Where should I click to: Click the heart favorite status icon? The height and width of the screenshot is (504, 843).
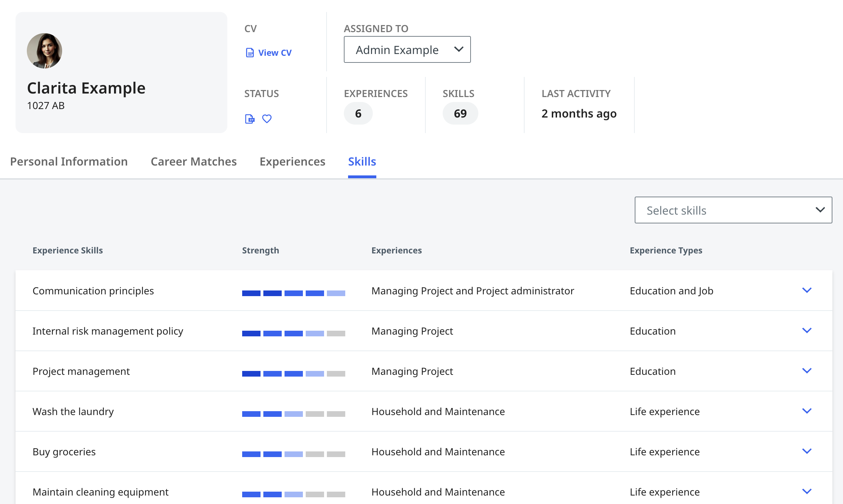pos(267,119)
